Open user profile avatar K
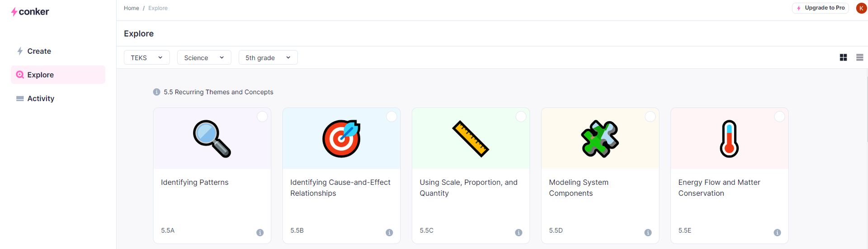 coord(861,8)
